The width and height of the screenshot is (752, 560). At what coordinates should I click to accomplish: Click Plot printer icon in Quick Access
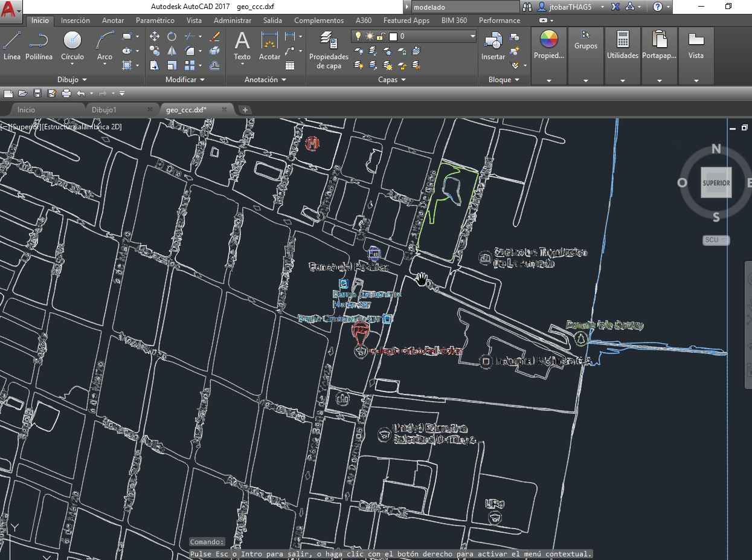pyautogui.click(x=66, y=93)
